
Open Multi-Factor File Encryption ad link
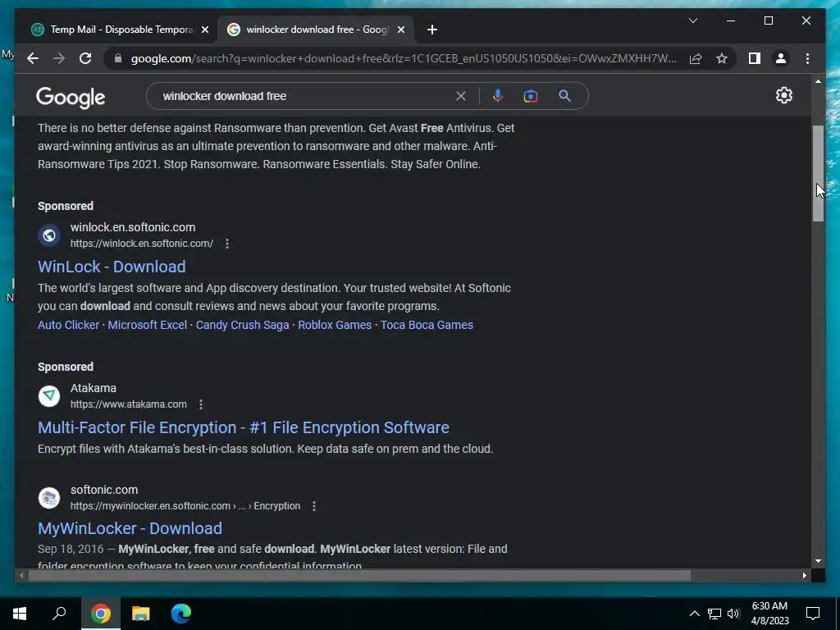[243, 427]
